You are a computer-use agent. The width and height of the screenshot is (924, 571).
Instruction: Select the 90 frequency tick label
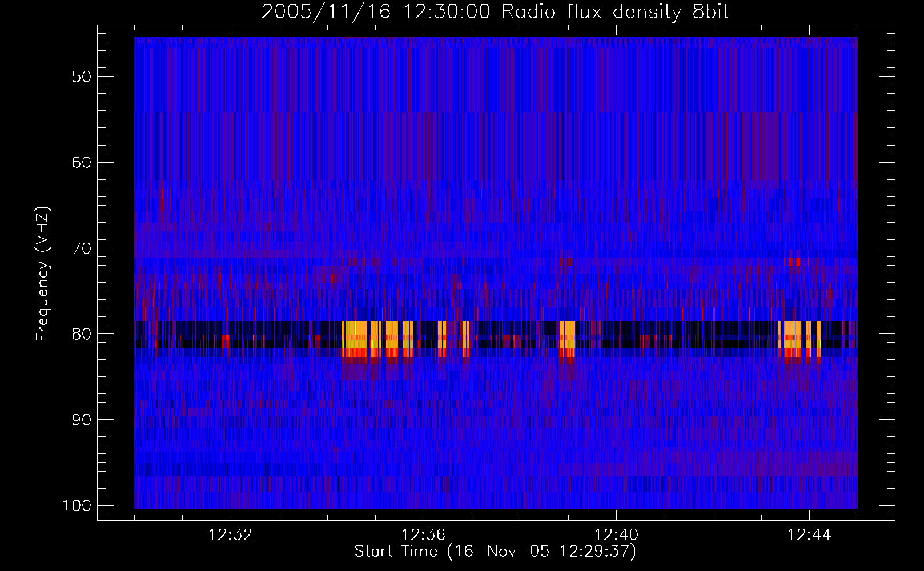point(82,420)
